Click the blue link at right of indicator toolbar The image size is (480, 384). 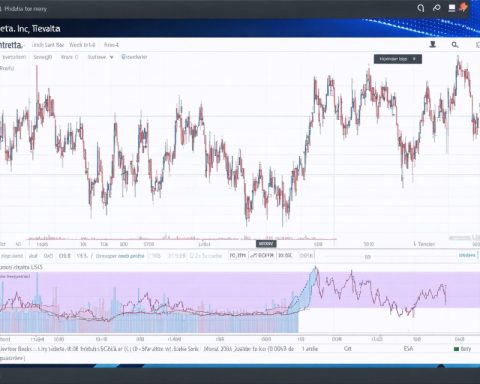(x=467, y=255)
